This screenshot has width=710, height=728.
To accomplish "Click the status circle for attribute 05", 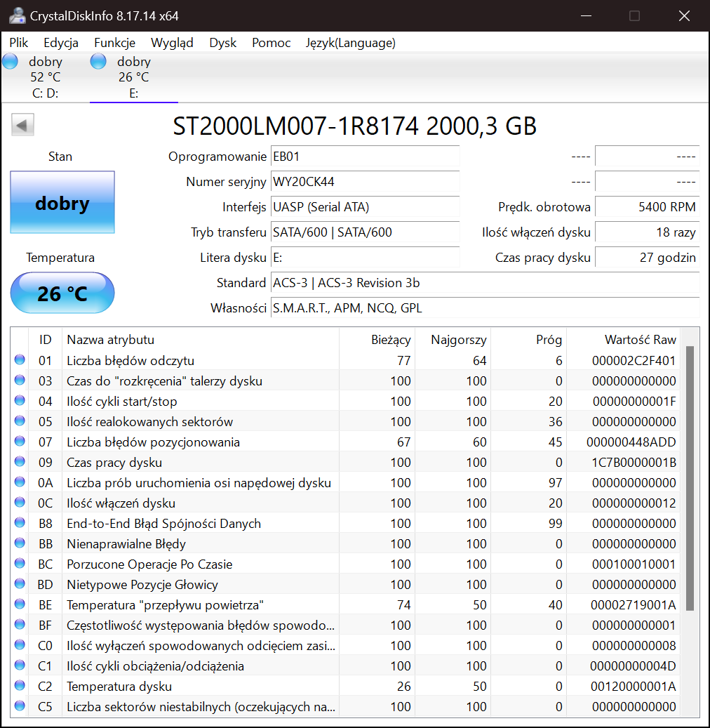I will click(20, 421).
